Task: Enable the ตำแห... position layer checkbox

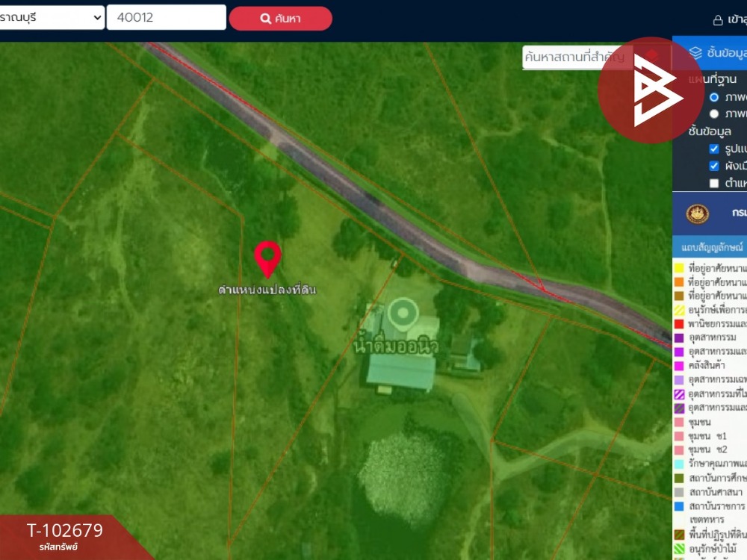Action: pos(713,183)
